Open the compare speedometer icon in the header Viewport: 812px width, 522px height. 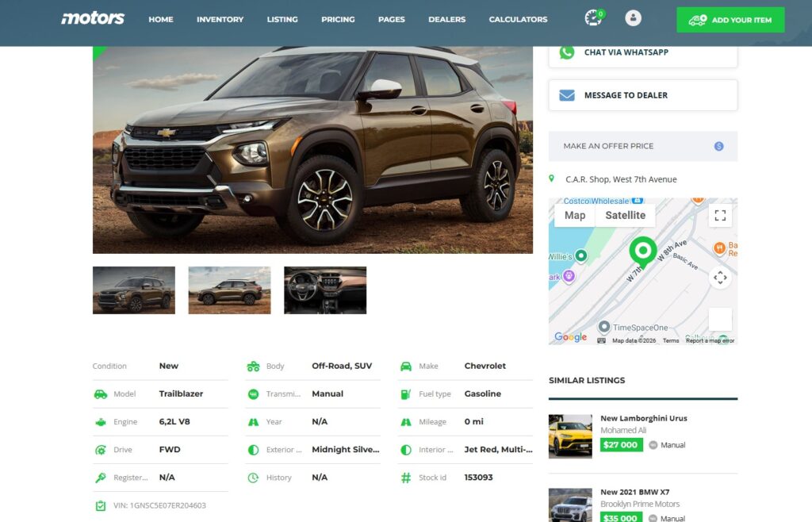pos(593,19)
